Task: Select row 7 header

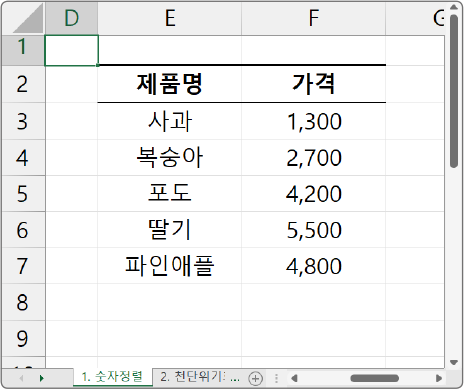Action: tap(23, 266)
